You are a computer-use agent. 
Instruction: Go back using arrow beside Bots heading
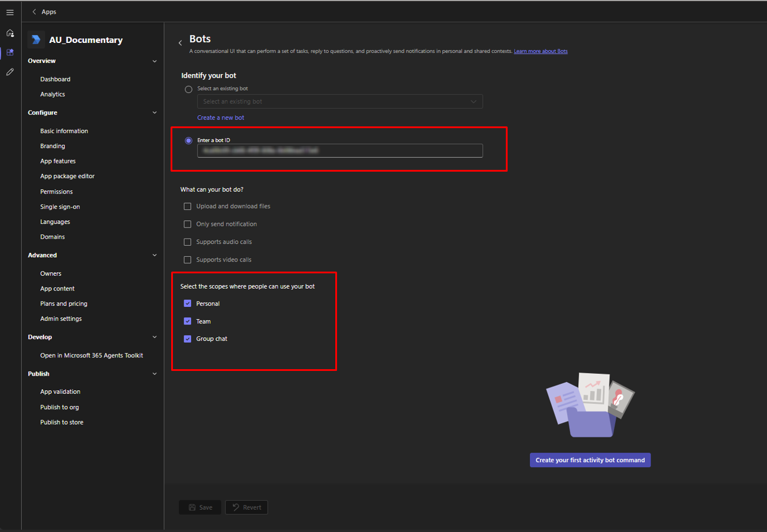point(180,43)
